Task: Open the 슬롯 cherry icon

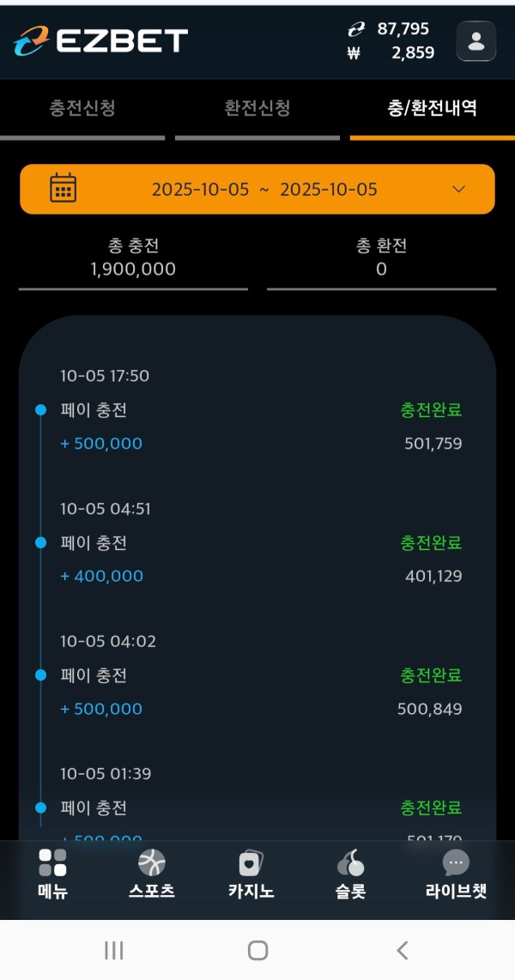Action: point(350,863)
